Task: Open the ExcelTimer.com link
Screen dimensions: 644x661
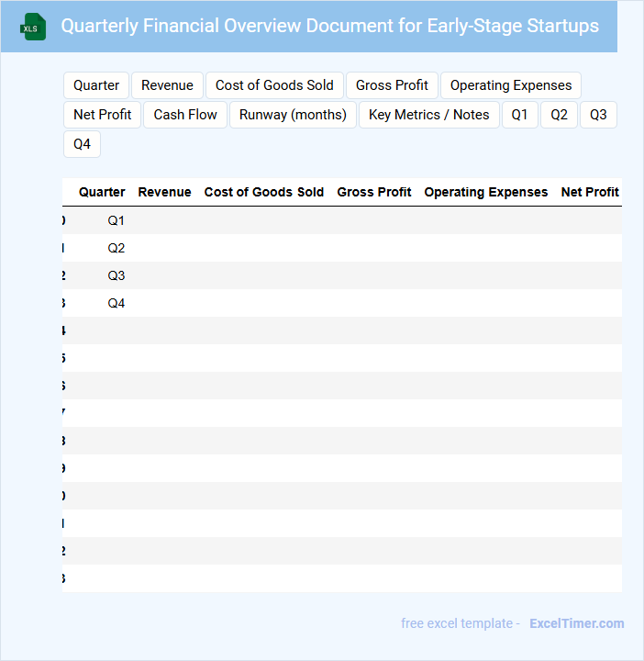Action: point(576,623)
